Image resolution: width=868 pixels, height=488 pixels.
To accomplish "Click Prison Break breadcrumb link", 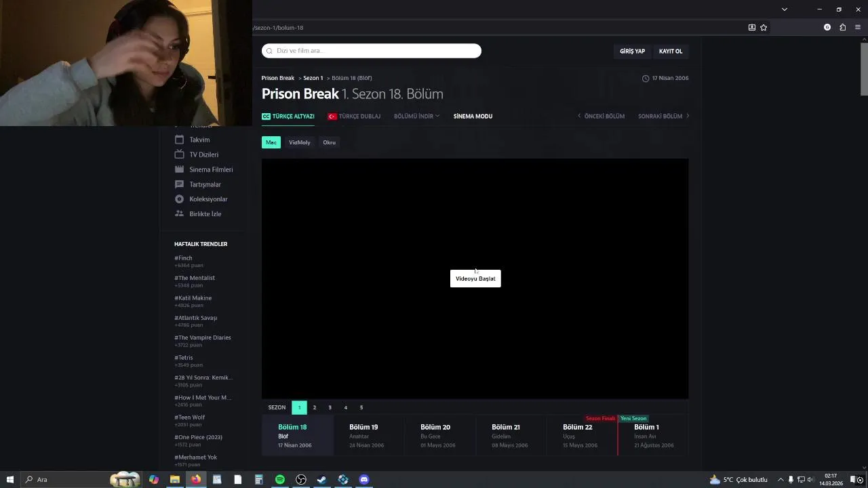I will coord(278,78).
